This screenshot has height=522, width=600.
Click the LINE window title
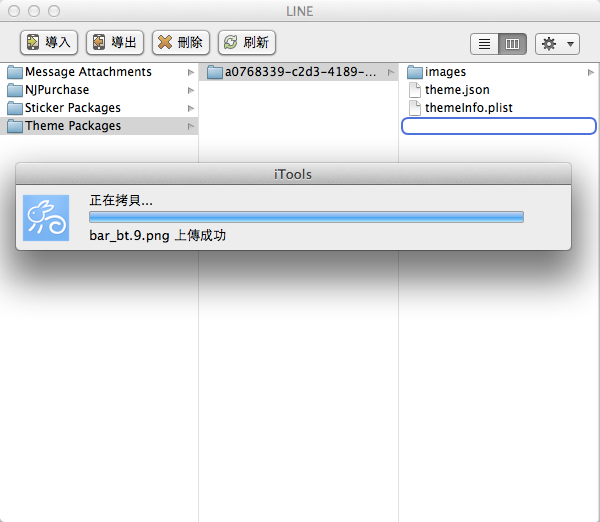(300, 11)
